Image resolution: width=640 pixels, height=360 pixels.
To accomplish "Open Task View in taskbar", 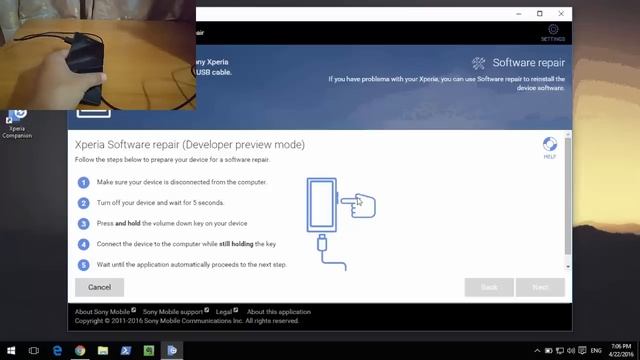I will [34, 351].
